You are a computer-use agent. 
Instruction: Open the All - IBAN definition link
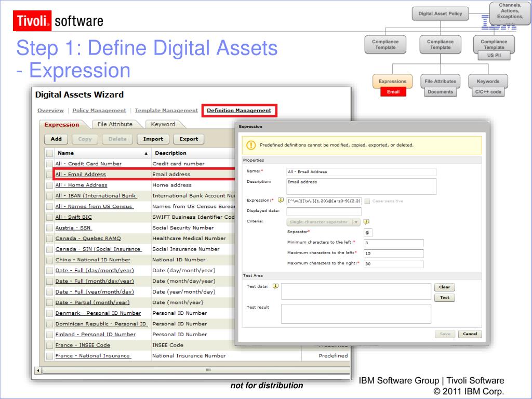click(96, 196)
